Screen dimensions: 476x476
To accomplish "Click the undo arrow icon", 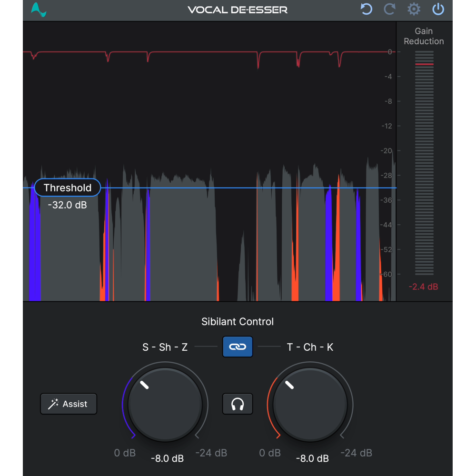I will 366,9.
